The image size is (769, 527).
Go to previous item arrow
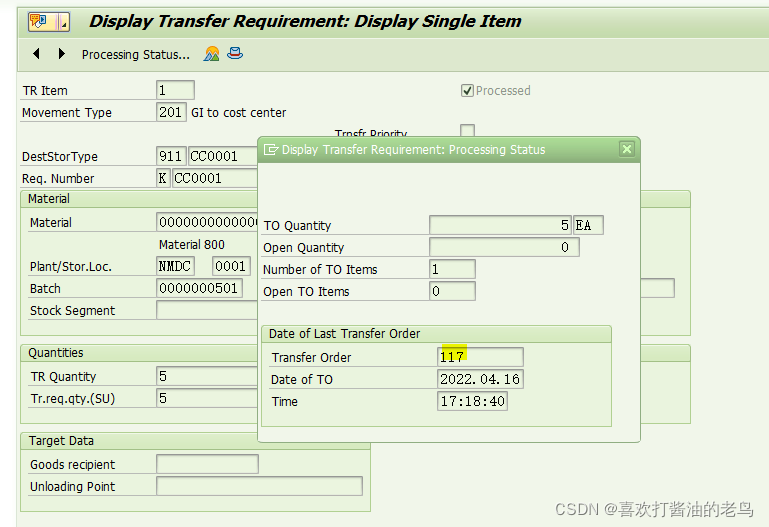coord(36,53)
